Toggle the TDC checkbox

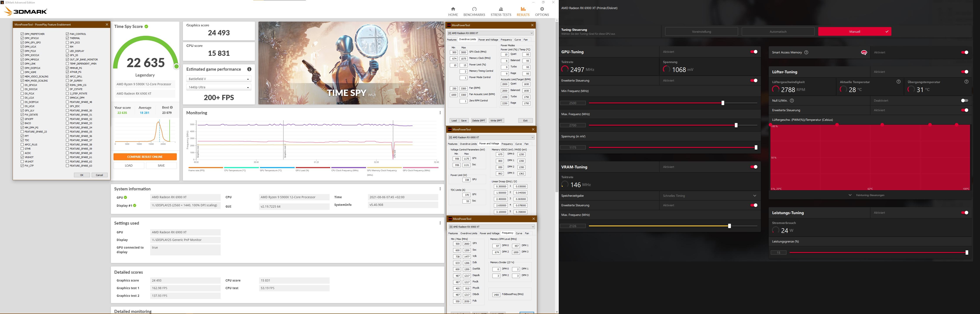tap(22, 140)
